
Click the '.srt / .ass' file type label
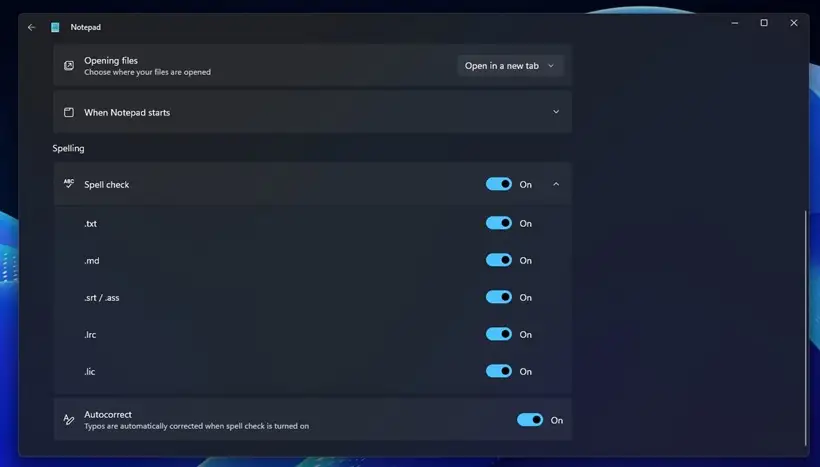[x=101, y=298]
